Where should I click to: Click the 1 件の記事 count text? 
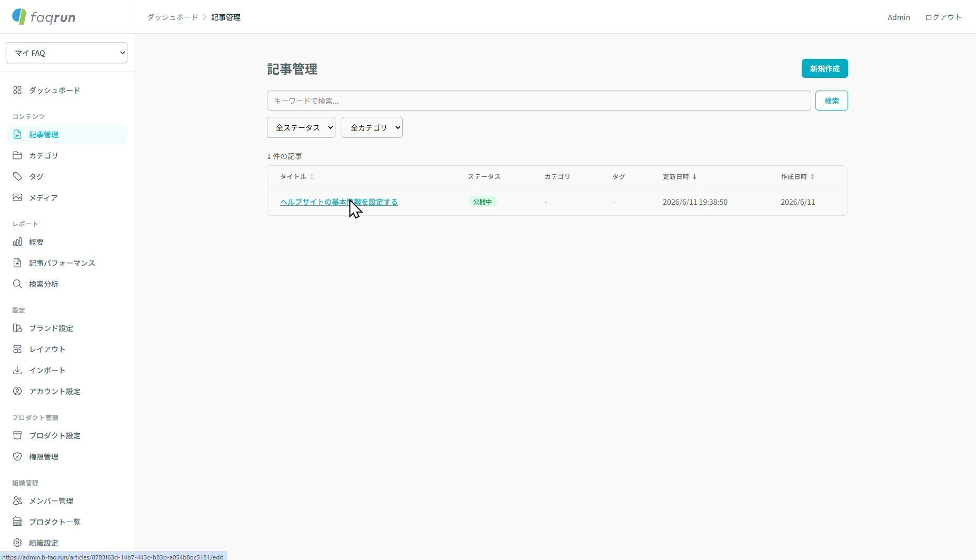click(284, 156)
